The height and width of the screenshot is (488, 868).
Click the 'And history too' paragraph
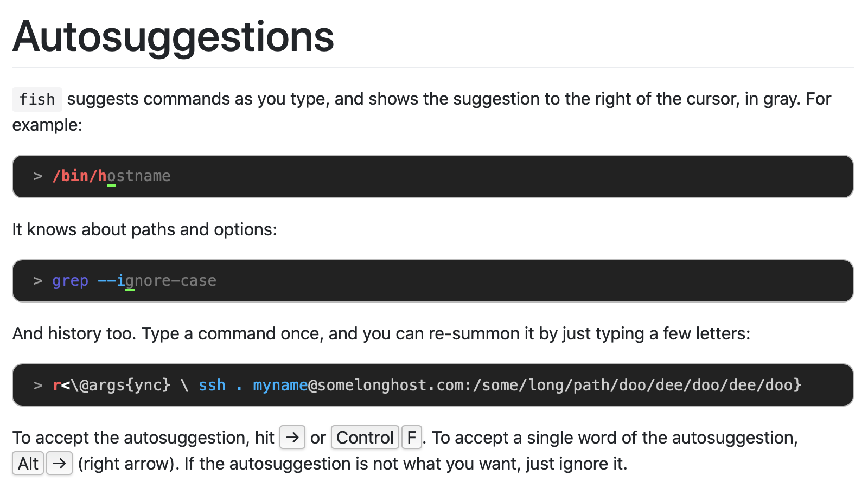[381, 333]
